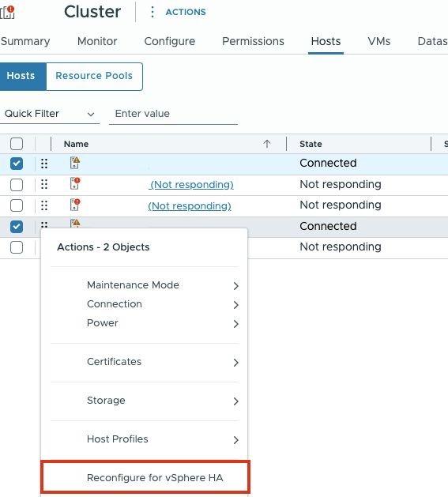Image resolution: width=448 pixels, height=497 pixels.
Task: Click error host icon in third row
Action: coord(75,205)
